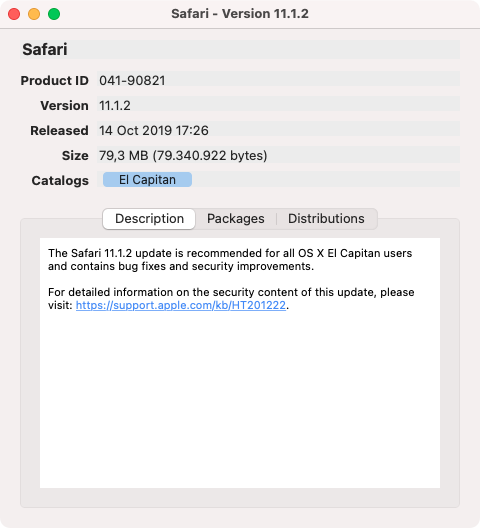Click the Catalogs label
The image size is (480, 528).
(60, 180)
